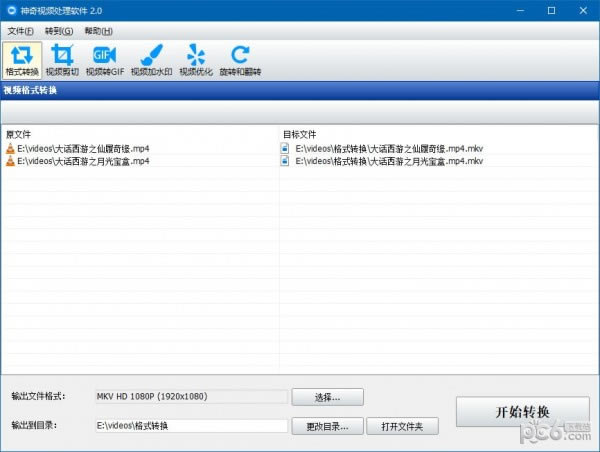This screenshot has width=600, height=452.
Task: Open the 视频剪切 video crop tool
Action: [62, 60]
